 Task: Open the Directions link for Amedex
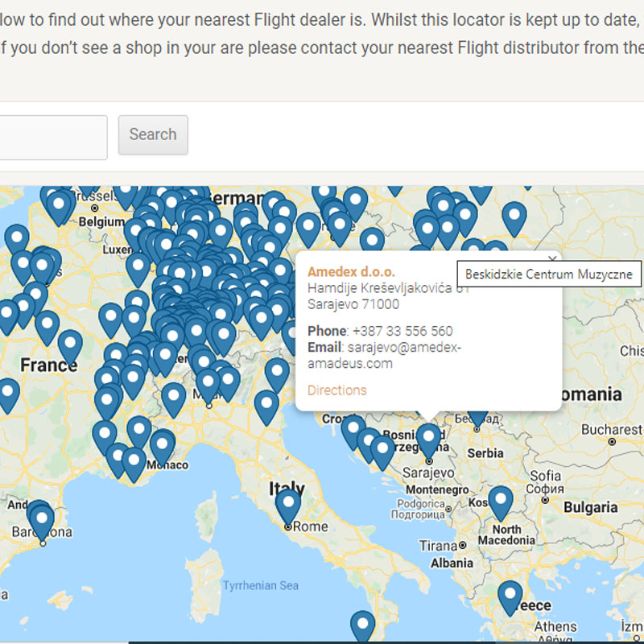coord(336,390)
